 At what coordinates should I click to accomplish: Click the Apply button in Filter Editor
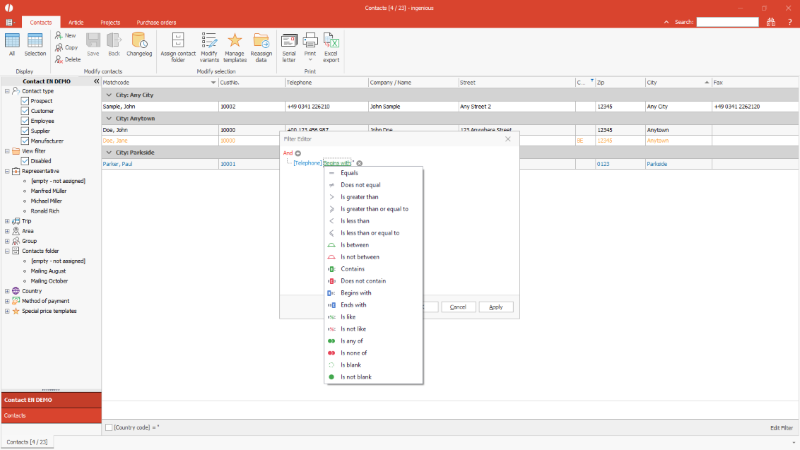point(495,307)
